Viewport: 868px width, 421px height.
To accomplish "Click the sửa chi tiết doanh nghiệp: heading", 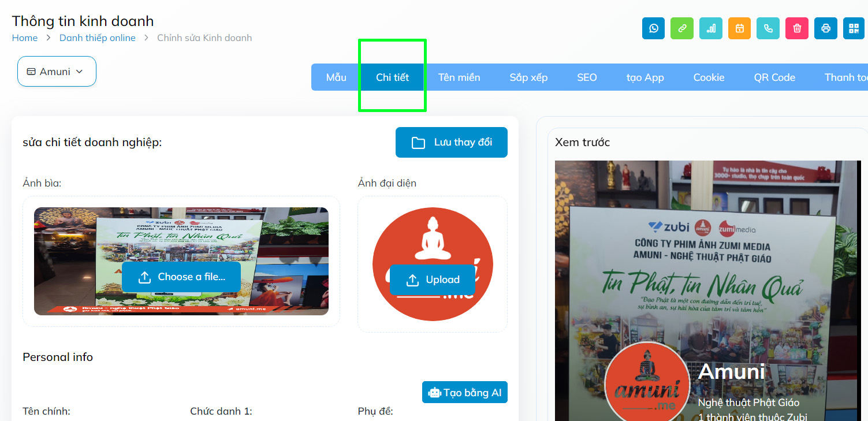I will [x=92, y=142].
